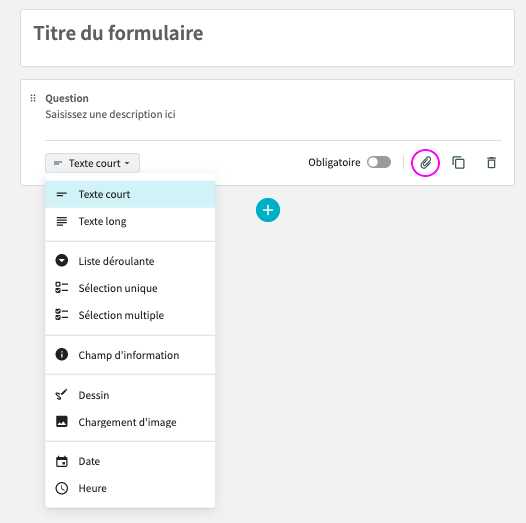Delete the question using trash icon

(491, 163)
